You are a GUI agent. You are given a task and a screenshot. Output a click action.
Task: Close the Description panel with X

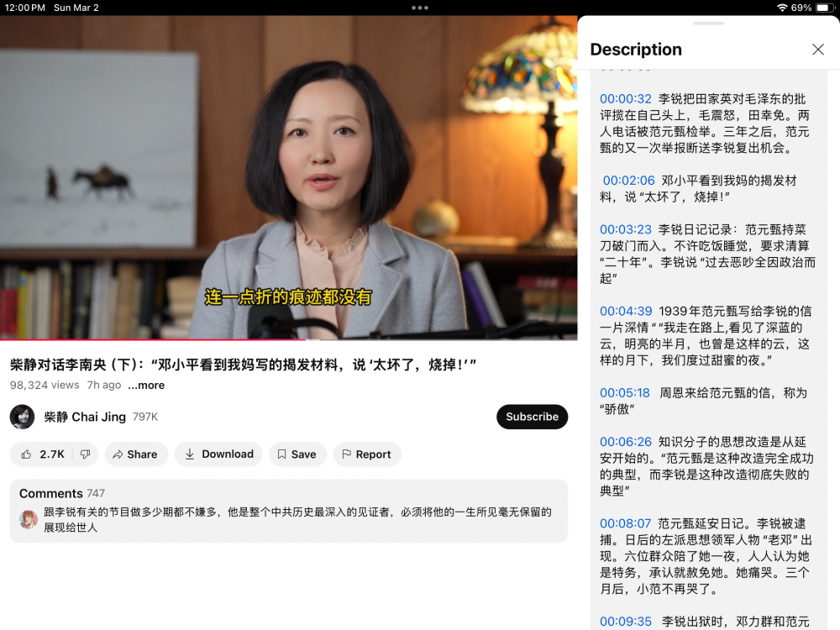click(818, 50)
